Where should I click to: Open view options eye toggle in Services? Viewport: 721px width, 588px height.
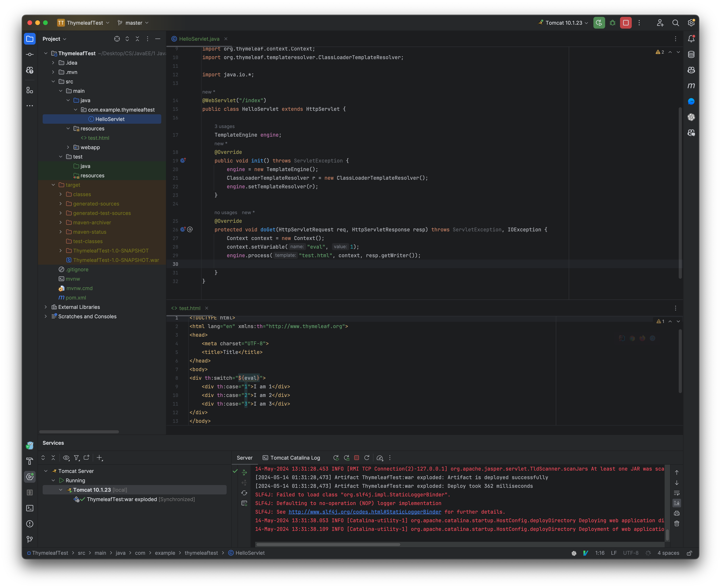pyautogui.click(x=66, y=458)
